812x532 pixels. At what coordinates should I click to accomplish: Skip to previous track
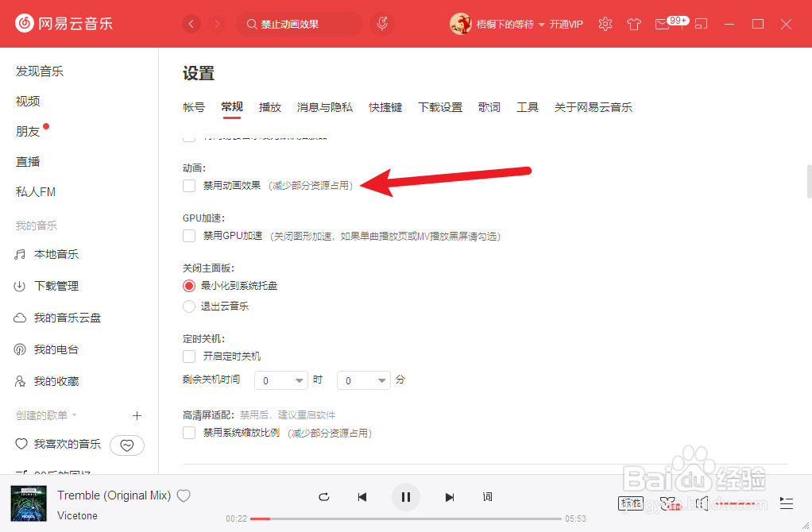pyautogui.click(x=362, y=497)
